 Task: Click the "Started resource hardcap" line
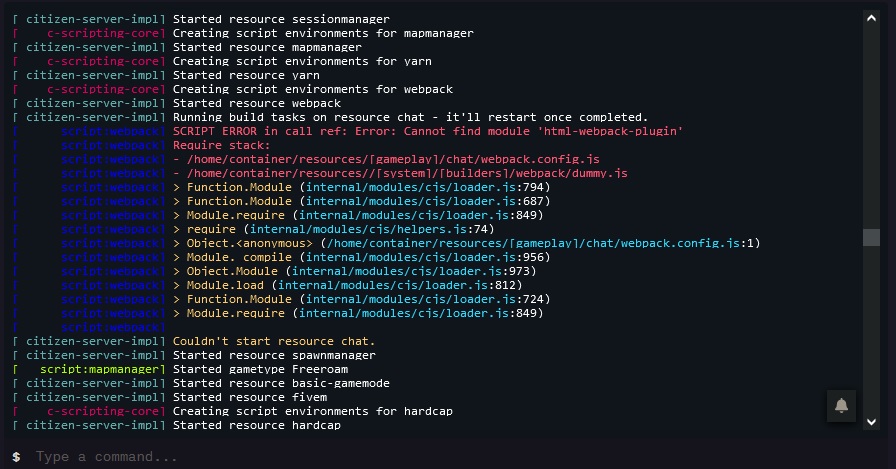click(x=257, y=425)
